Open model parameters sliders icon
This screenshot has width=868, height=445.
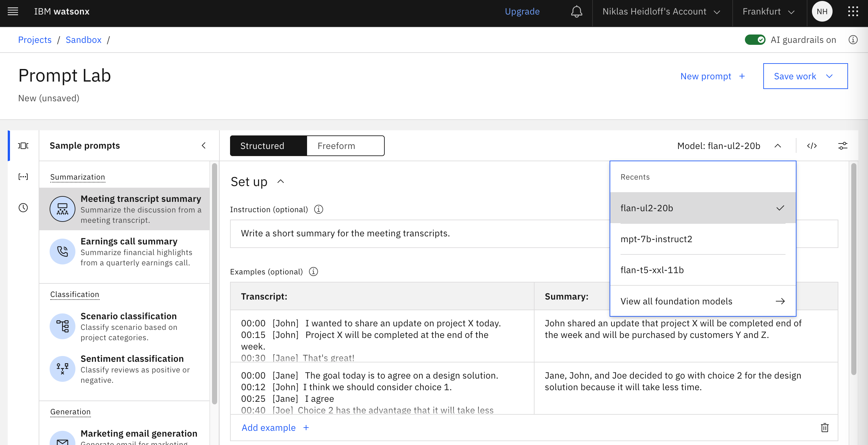(843, 146)
